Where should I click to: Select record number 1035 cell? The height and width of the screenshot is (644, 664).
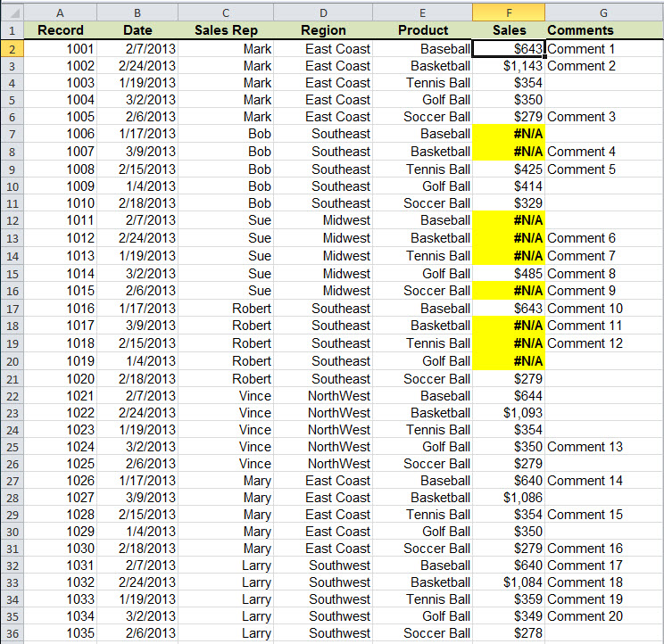coord(61,633)
